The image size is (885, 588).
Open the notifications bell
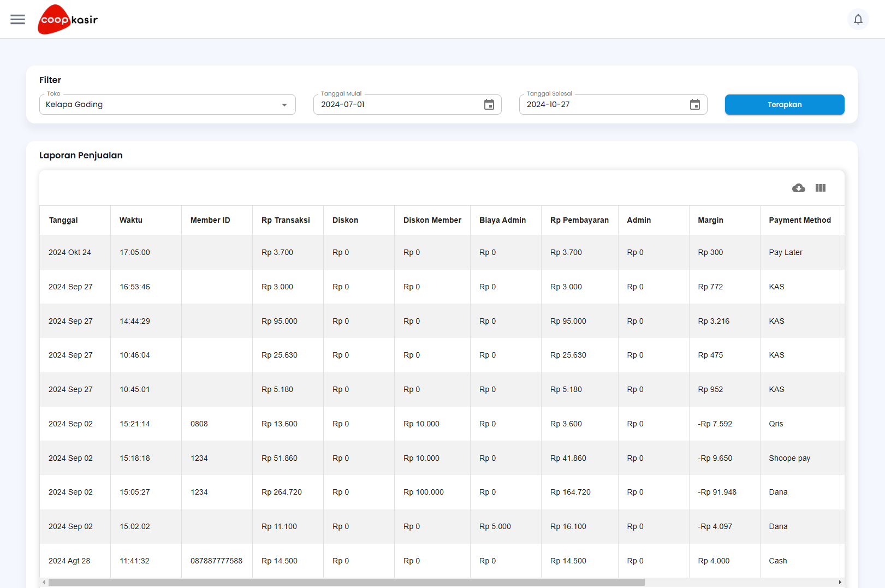858,20
